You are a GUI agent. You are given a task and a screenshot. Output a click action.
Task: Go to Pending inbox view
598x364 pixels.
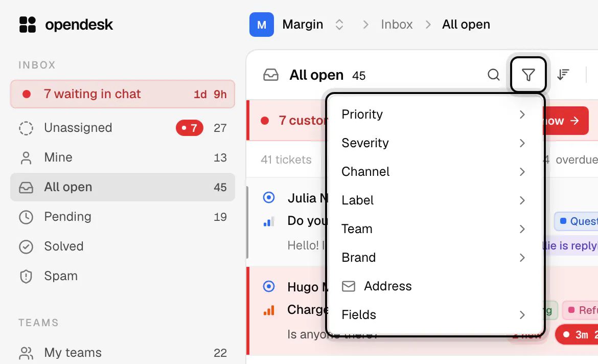123,217
